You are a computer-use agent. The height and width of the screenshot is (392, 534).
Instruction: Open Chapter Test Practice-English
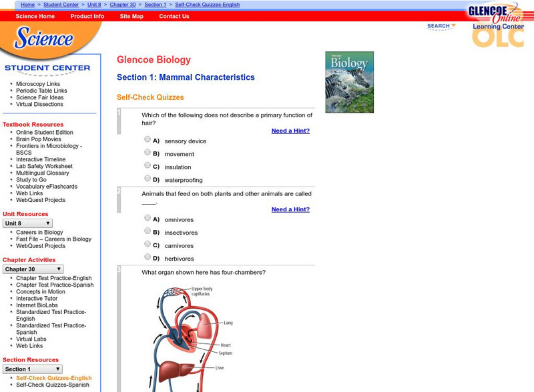54,278
